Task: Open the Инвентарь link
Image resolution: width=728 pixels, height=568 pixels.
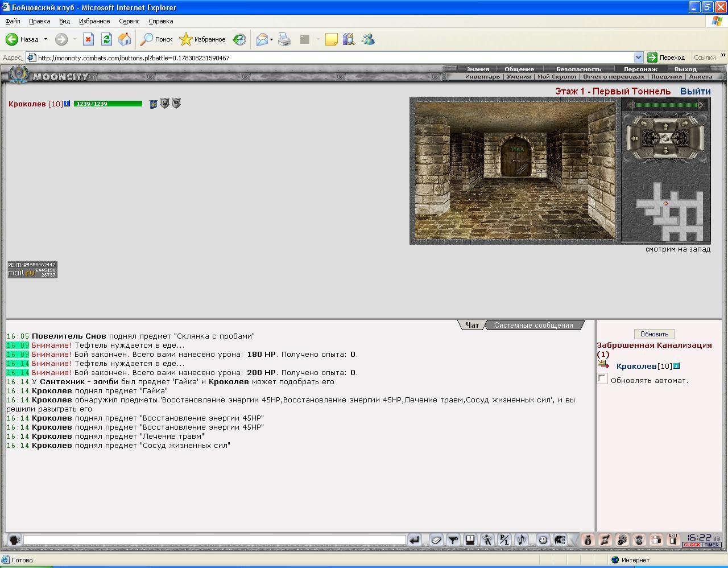Action: [x=482, y=76]
